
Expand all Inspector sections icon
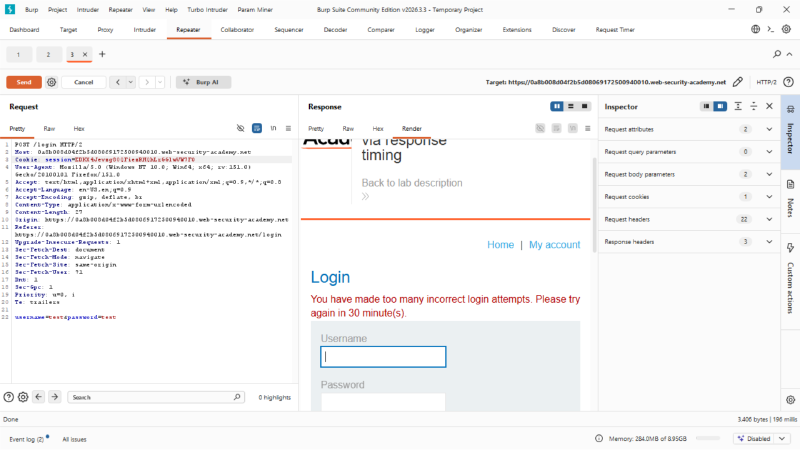coord(738,106)
